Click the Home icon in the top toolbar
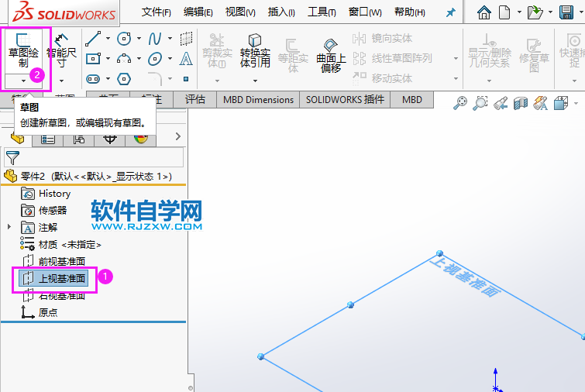Screen dimensions: 585x392 (484, 12)
